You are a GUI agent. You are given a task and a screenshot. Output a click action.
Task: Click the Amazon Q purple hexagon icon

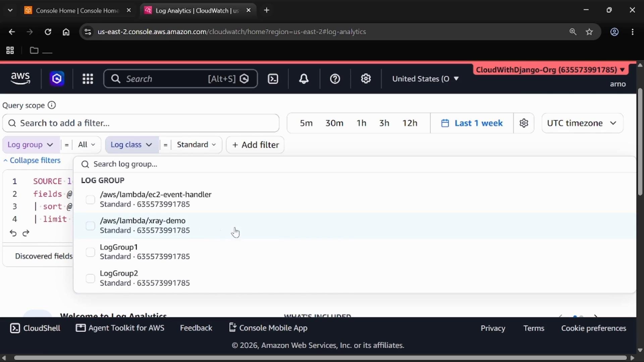57,79
